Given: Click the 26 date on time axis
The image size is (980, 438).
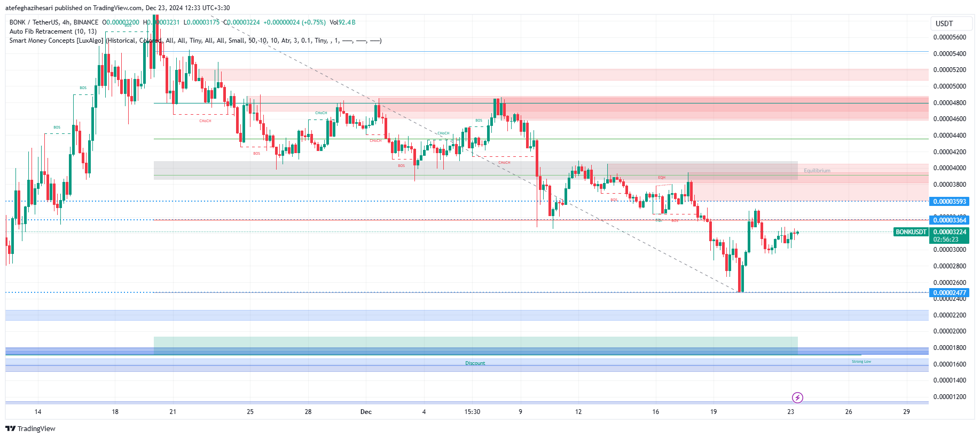Looking at the screenshot, I should pos(849,412).
